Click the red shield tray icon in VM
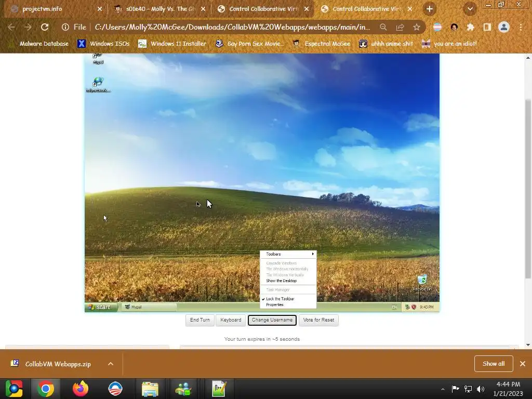532x399 pixels. click(x=414, y=307)
